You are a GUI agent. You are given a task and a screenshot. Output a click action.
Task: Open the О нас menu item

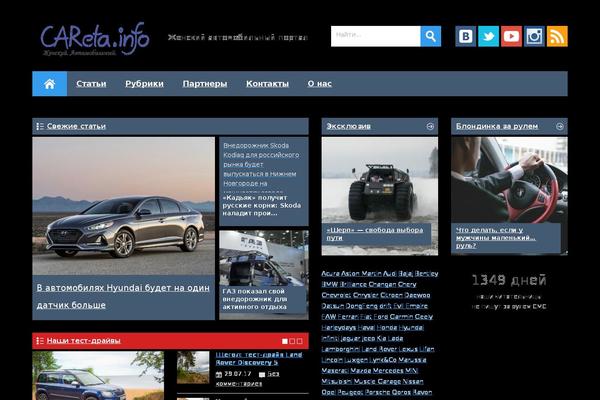pos(320,83)
